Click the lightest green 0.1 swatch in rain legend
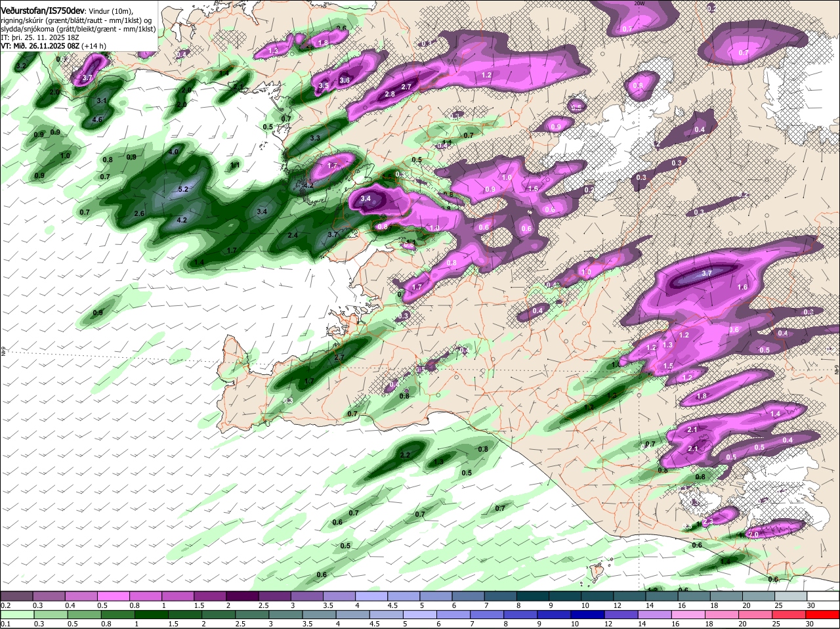840x629 pixels. tap(16, 614)
